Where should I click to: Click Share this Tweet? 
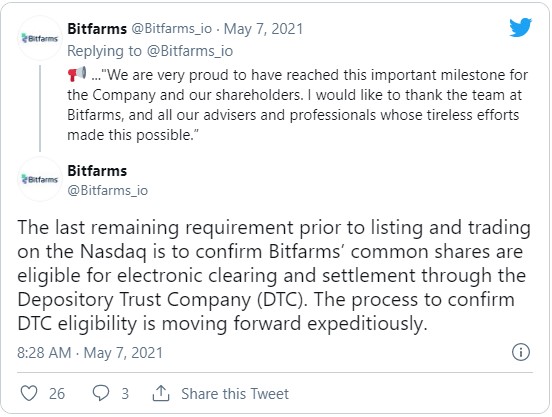tap(235, 393)
